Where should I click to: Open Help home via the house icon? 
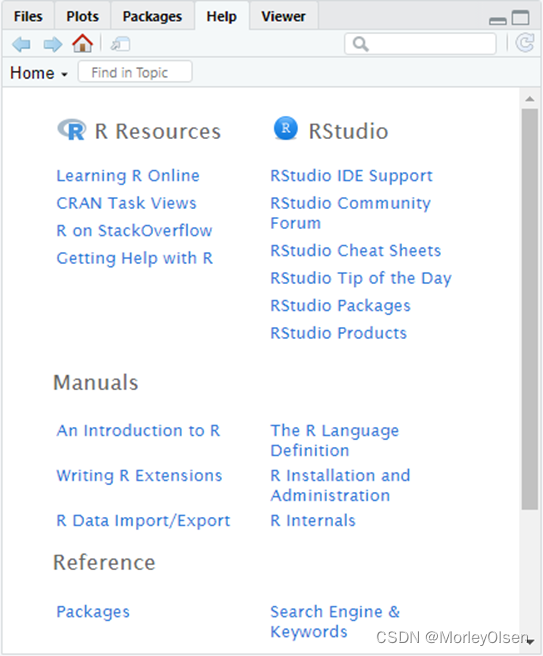coord(82,43)
